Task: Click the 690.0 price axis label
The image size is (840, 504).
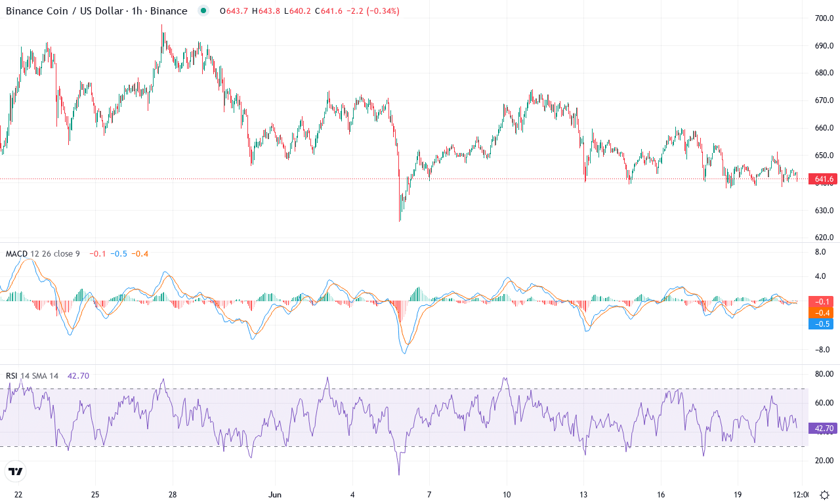Action: click(824, 46)
